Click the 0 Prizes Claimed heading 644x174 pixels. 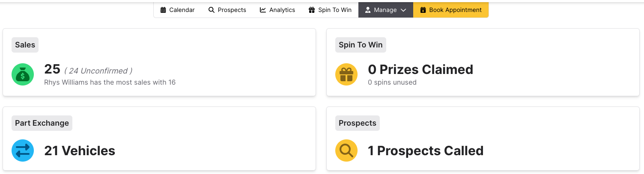click(420, 69)
